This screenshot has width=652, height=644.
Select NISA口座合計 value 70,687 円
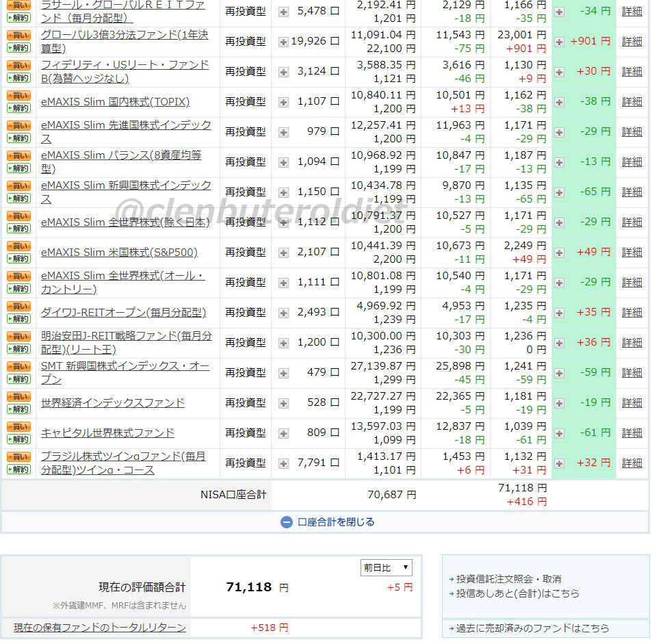point(392,495)
